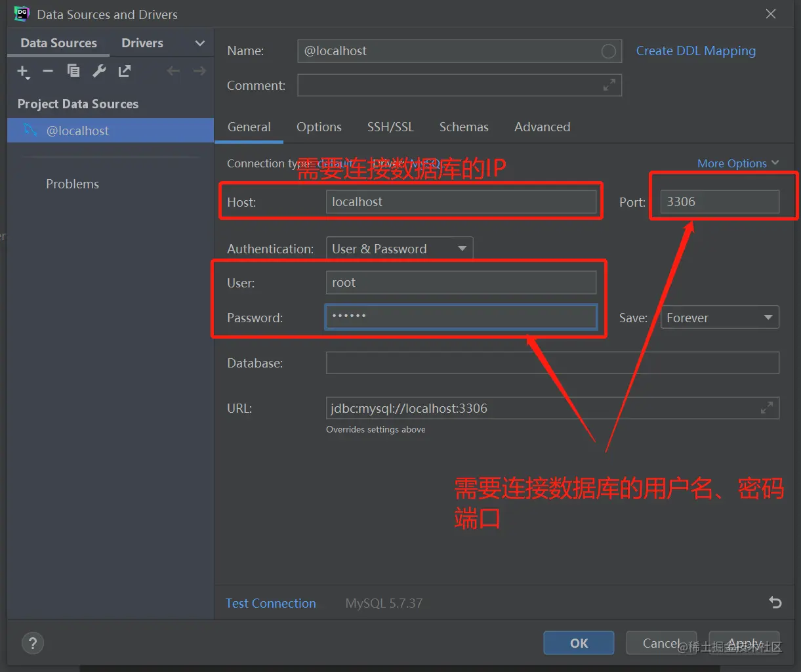
Task: Select @localhost in Project Data Sources
Action: 111,131
